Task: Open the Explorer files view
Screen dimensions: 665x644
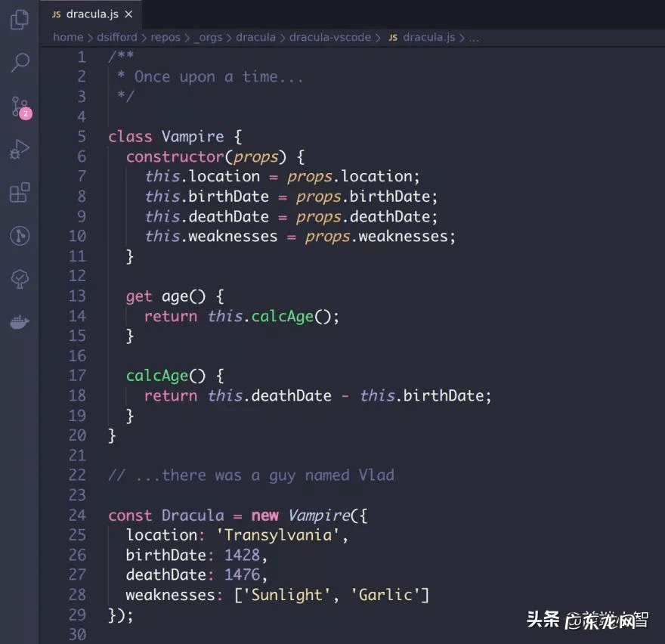Action: point(20,20)
